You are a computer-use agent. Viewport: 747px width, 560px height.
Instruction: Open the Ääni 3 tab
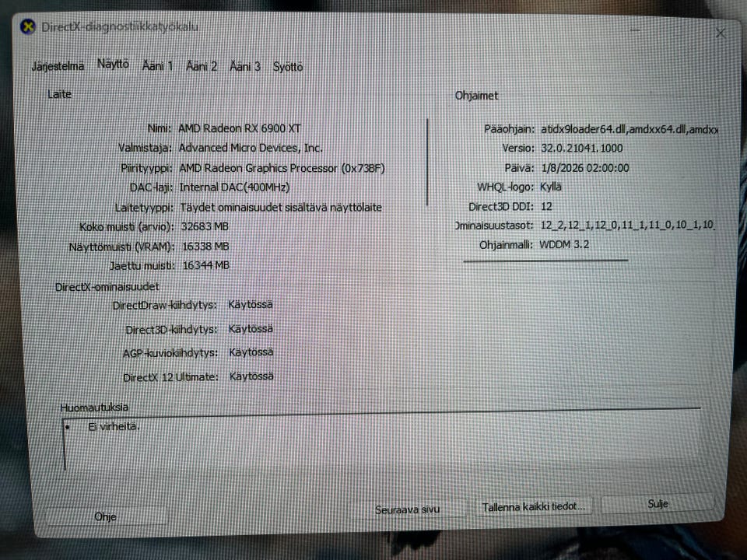[x=245, y=66]
